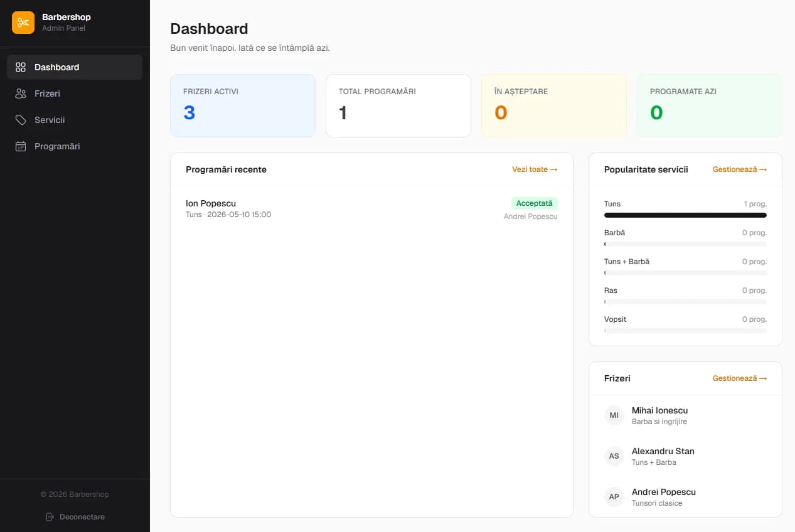Click Gestionează in Popularitate servicii card
The image size is (795, 532).
740,169
